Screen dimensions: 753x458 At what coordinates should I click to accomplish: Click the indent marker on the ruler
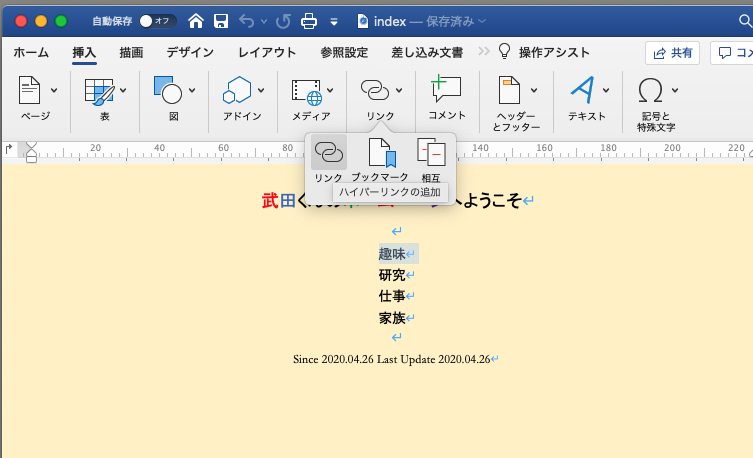point(31,151)
